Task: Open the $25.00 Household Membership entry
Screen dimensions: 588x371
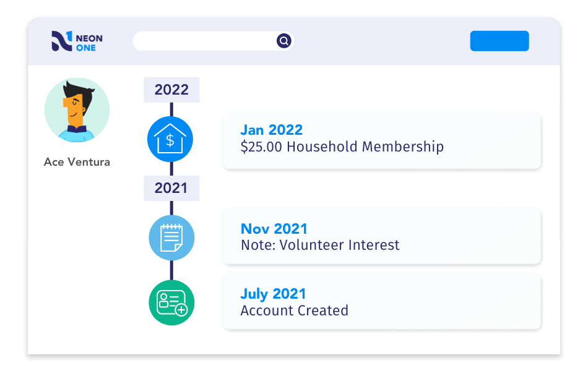Action: pyautogui.click(x=342, y=147)
